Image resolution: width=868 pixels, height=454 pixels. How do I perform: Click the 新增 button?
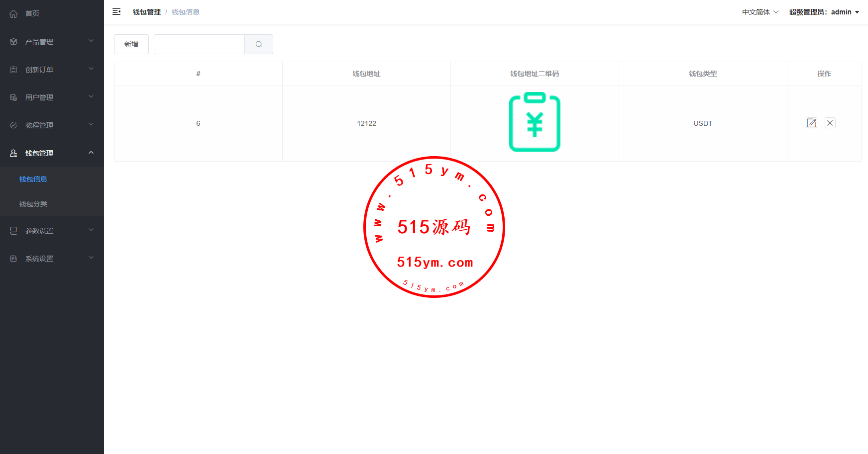(131, 44)
